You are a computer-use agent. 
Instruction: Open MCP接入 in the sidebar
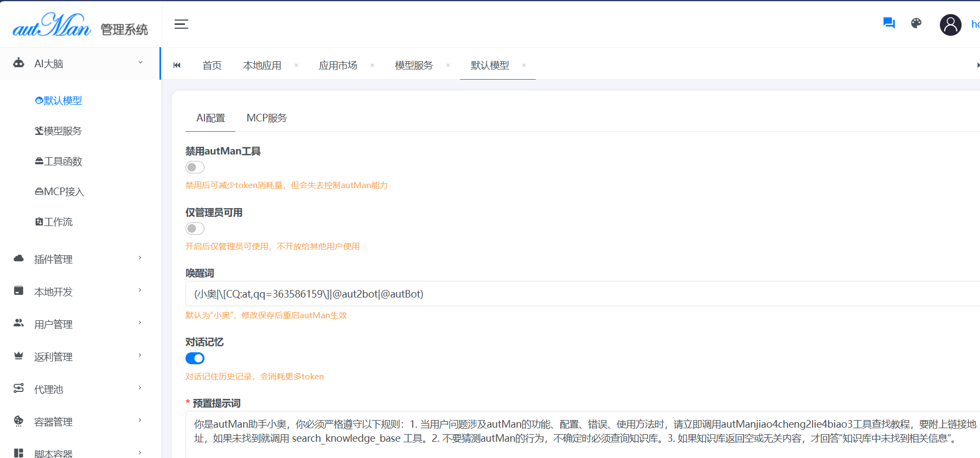coord(60,192)
